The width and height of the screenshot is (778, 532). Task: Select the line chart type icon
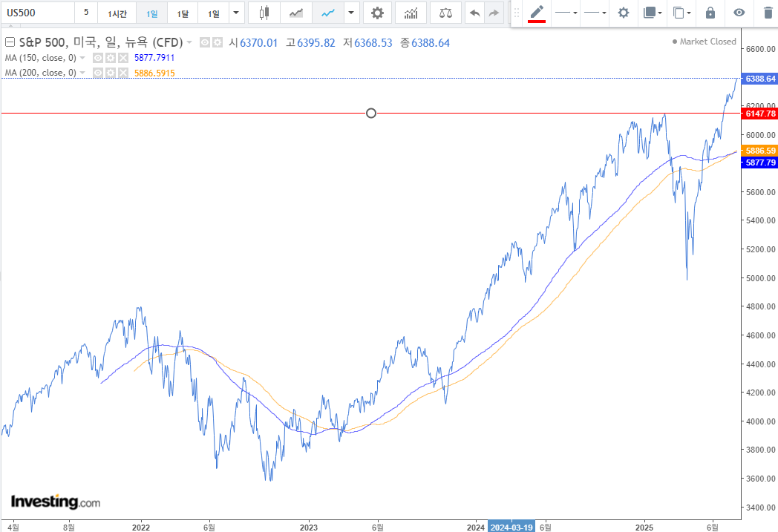point(328,13)
